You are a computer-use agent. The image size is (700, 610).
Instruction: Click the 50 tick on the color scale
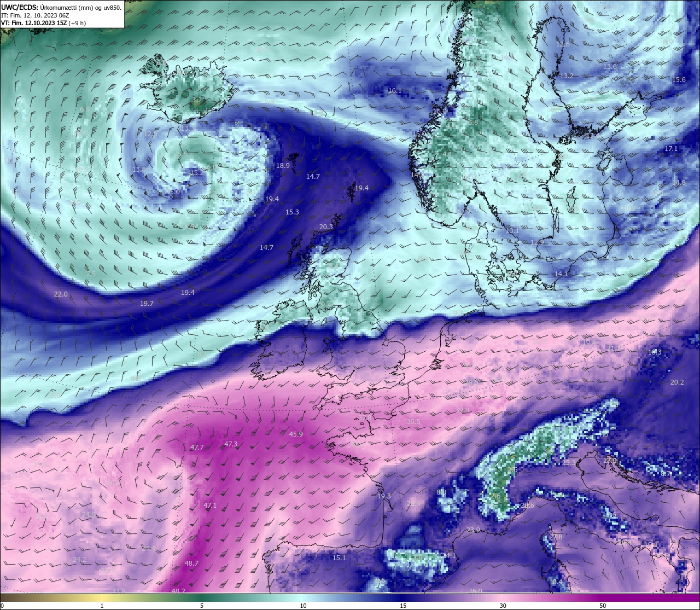603,606
